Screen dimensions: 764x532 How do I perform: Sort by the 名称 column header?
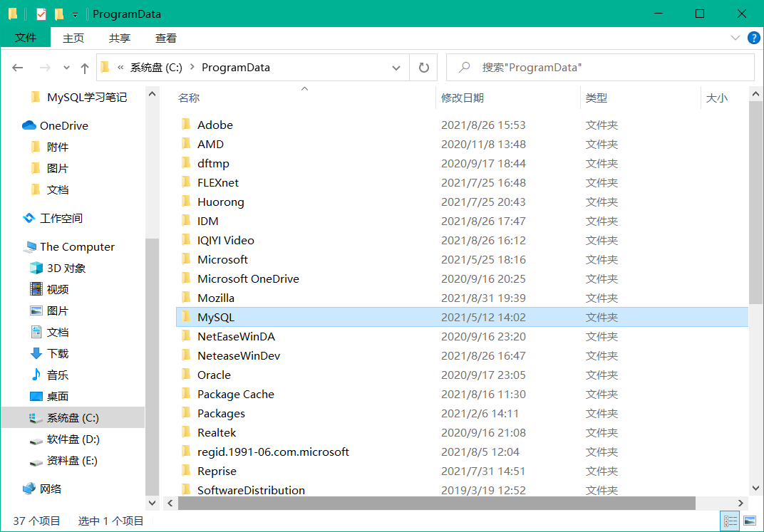pyautogui.click(x=189, y=98)
